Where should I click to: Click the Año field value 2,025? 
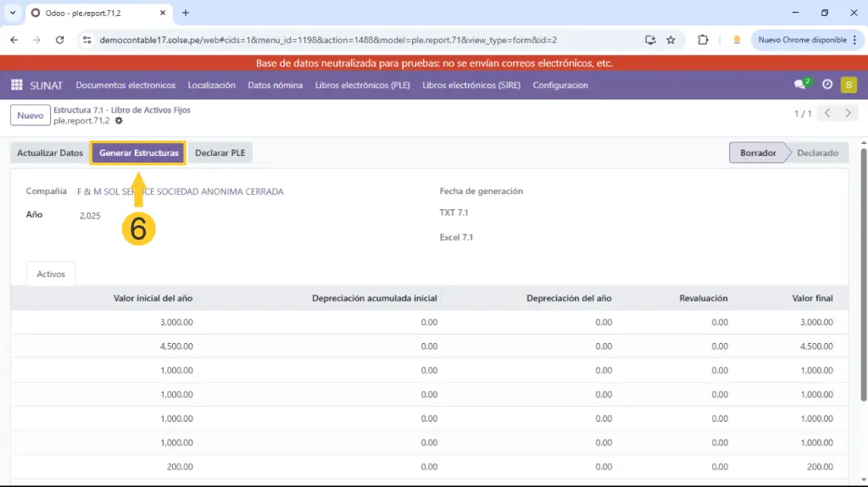tap(90, 216)
